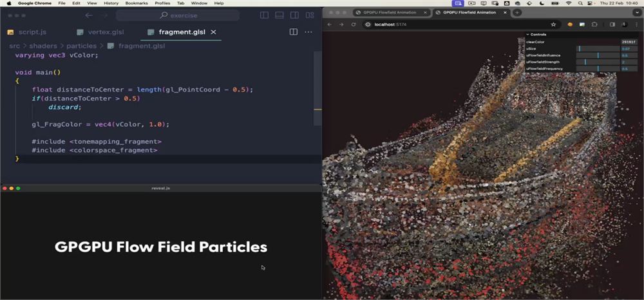This screenshot has width=644, height=300.
Task: Click the exercise search field
Action: point(178,15)
